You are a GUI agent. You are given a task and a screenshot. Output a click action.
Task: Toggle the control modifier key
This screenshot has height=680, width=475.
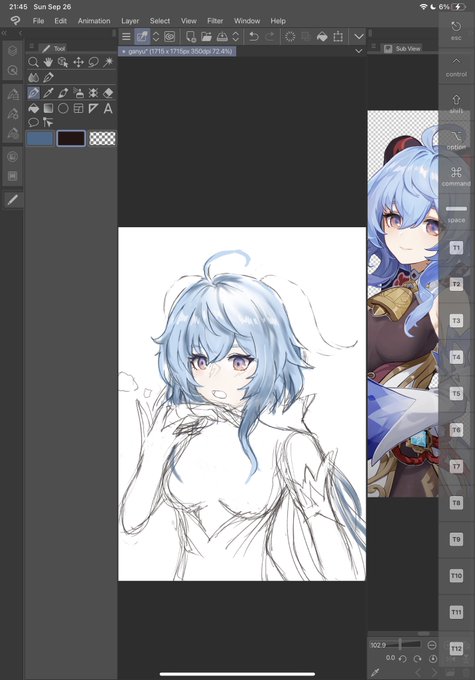coord(456,67)
